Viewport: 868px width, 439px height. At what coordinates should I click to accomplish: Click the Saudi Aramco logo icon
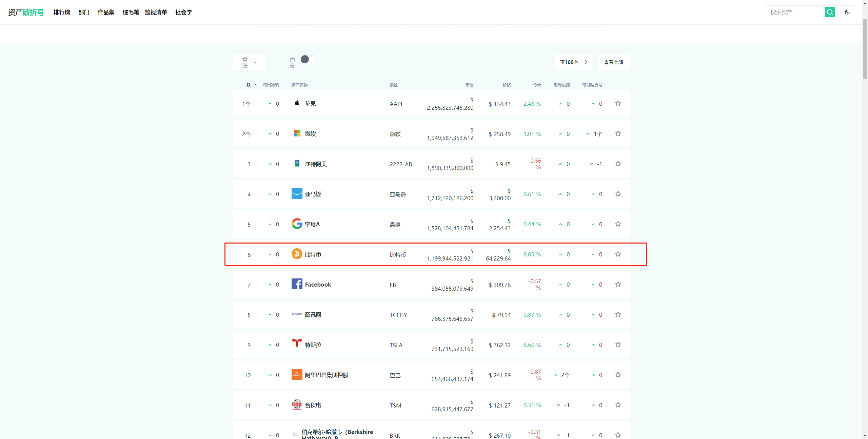[297, 164]
